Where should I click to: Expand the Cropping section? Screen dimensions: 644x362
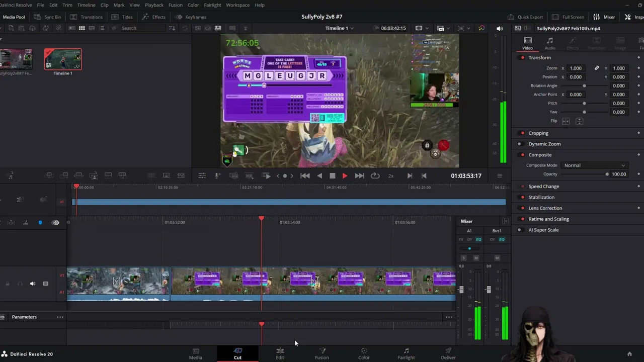[x=538, y=133]
